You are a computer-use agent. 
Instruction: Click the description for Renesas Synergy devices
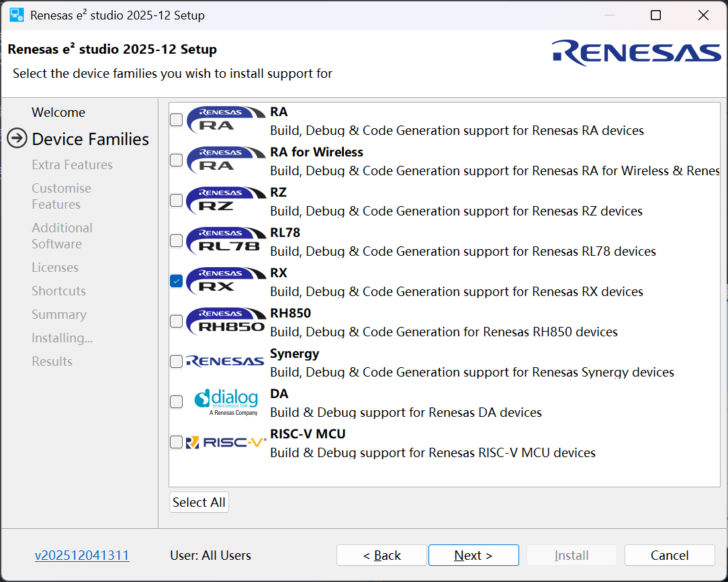pyautogui.click(x=472, y=373)
